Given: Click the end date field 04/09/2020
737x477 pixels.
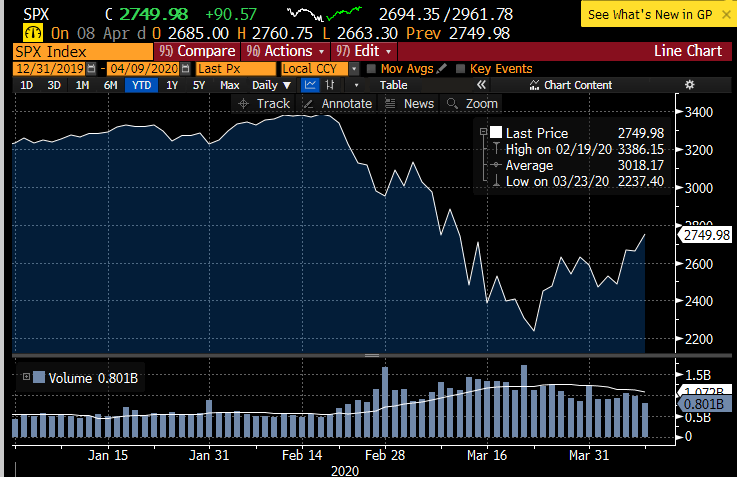Looking at the screenshot, I should 144,69.
